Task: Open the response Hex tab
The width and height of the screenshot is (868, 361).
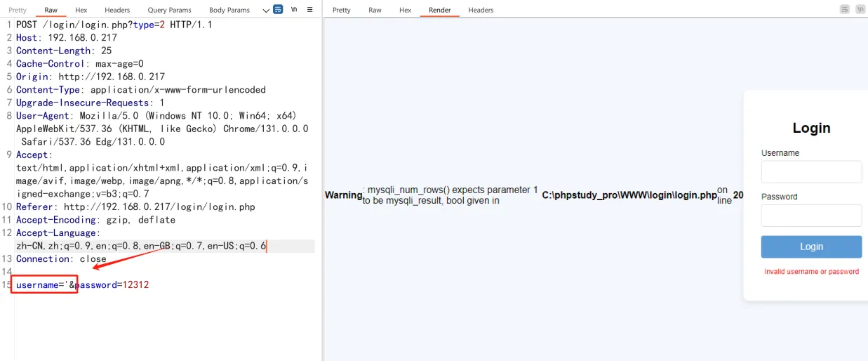Action: [406, 11]
